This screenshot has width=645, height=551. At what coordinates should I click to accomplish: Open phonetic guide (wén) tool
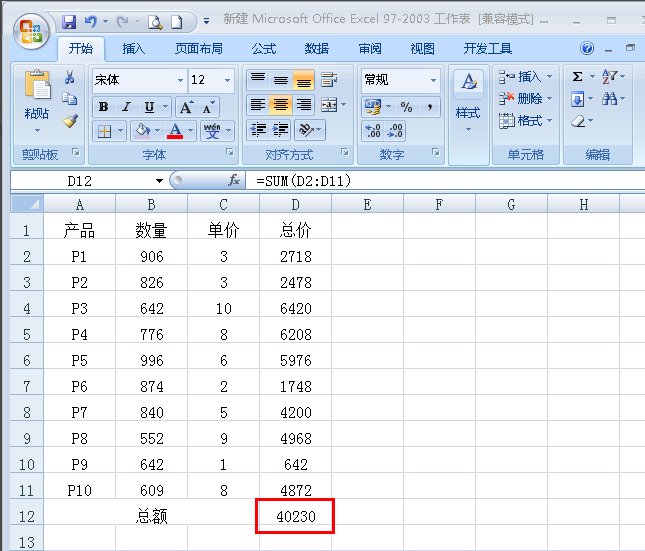coord(212,131)
